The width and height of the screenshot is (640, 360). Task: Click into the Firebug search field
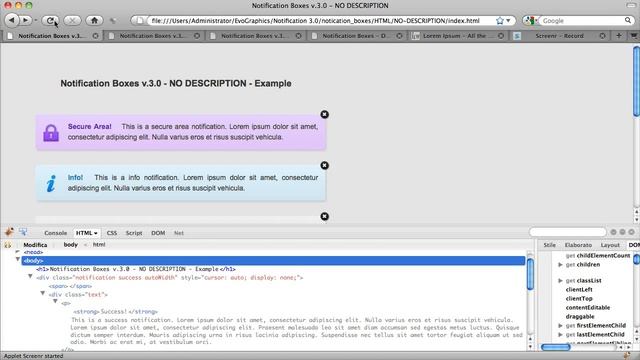point(568,232)
